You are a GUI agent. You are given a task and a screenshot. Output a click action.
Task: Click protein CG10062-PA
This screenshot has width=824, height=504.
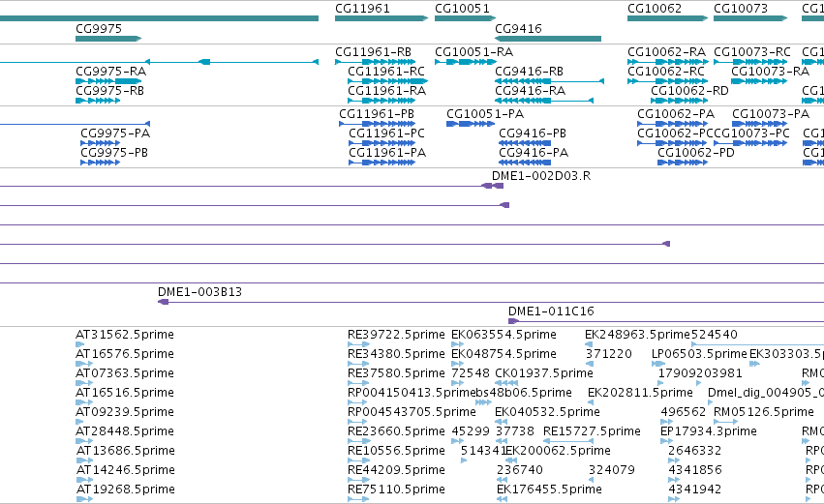[x=672, y=124]
